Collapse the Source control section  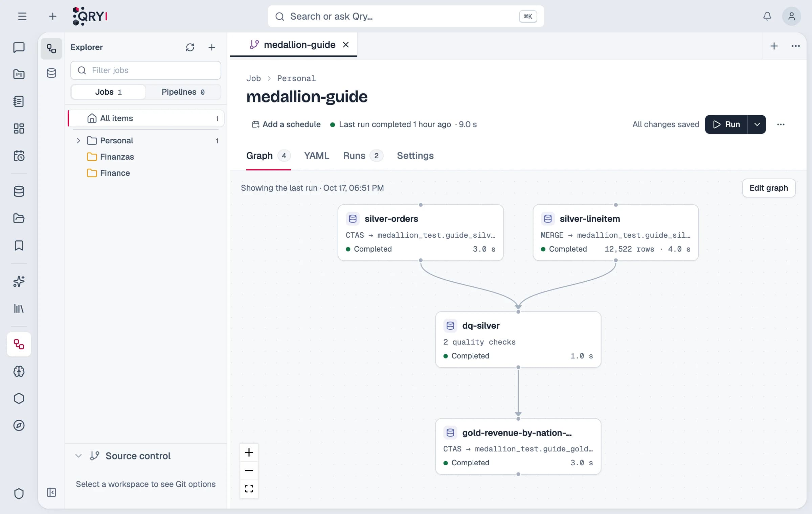click(78, 456)
